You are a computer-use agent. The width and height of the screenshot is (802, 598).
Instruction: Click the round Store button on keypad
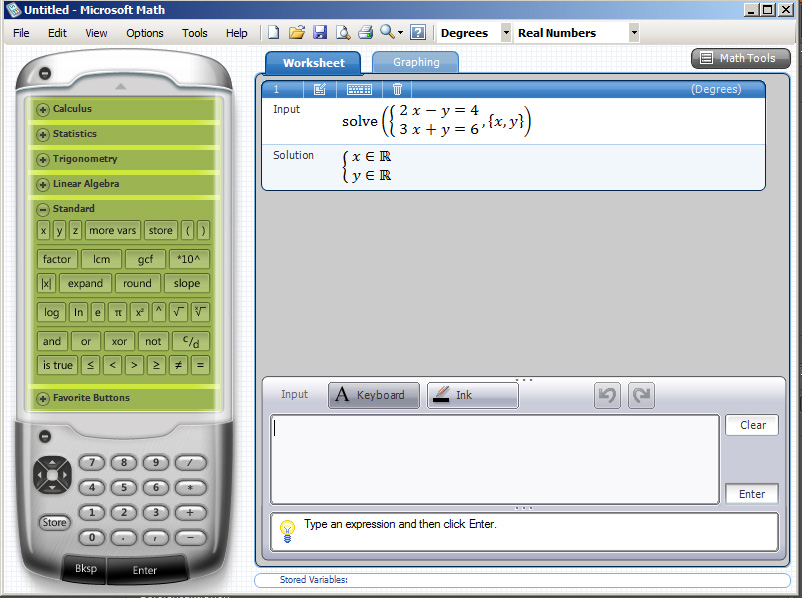[54, 522]
